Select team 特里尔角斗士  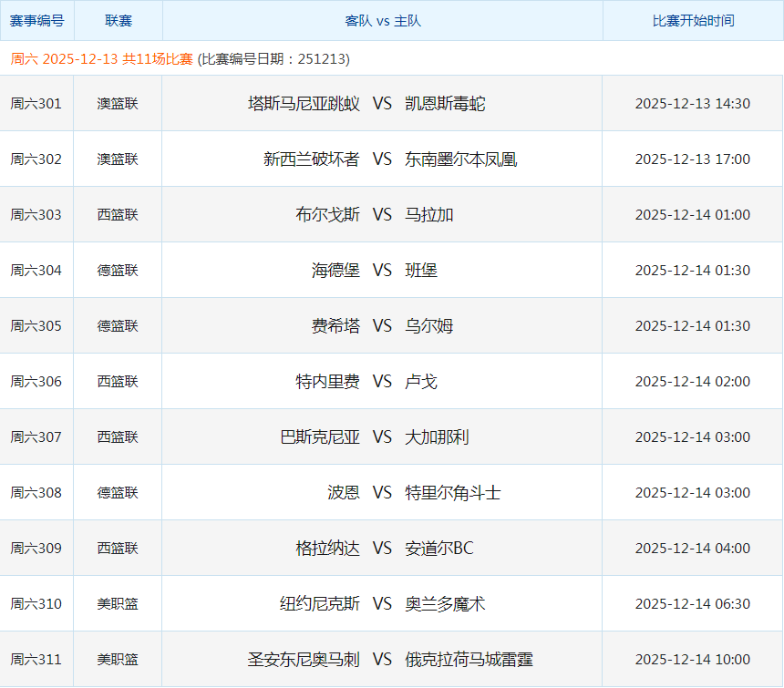[453, 493]
